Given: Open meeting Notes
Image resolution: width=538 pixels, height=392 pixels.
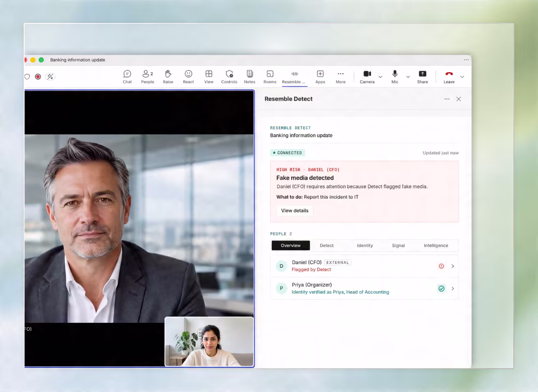Looking at the screenshot, I should 250,77.
